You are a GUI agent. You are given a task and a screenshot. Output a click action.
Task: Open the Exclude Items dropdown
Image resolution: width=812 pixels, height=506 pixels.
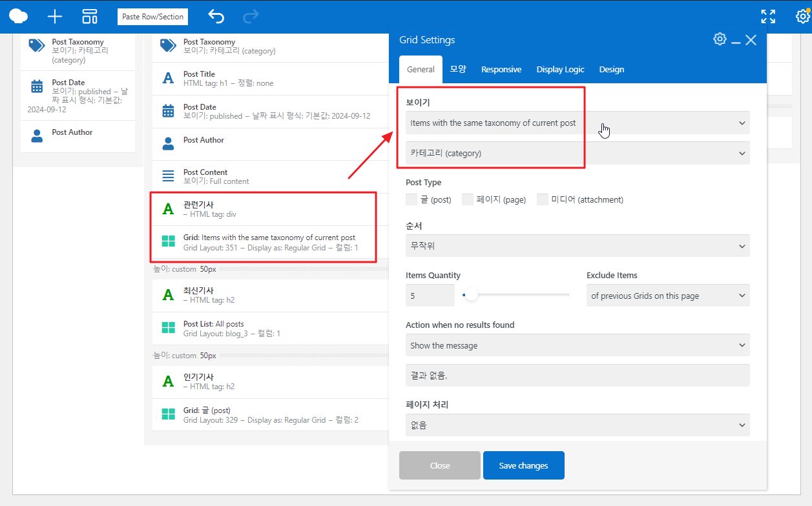point(668,296)
